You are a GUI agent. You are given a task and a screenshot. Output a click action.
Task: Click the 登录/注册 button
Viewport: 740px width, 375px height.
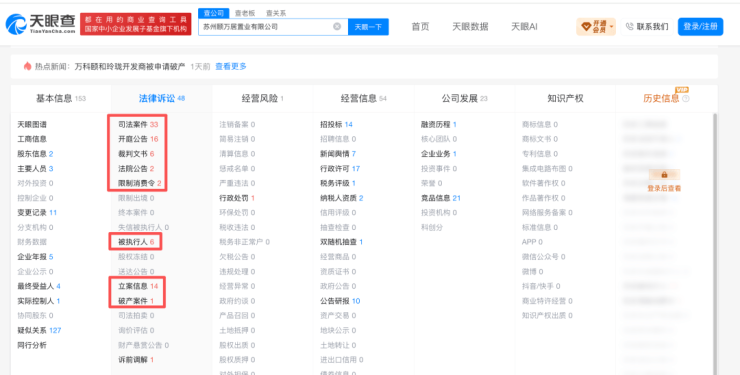point(700,27)
